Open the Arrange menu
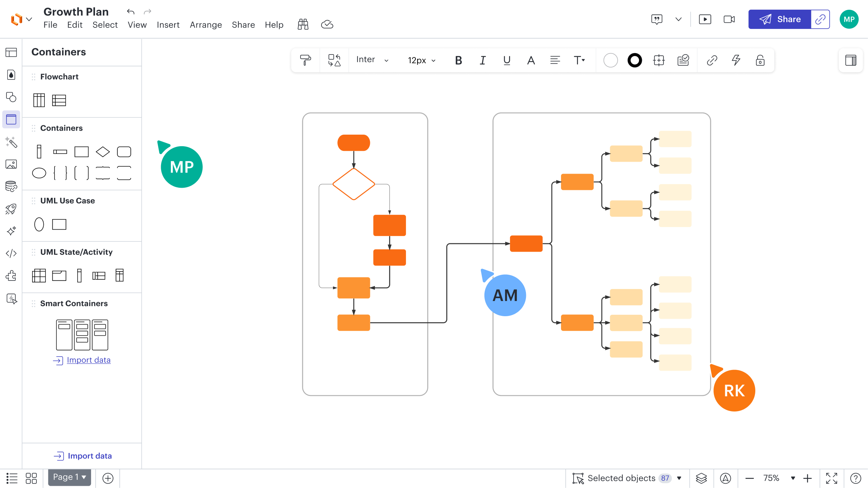Viewport: 868px width, 488px height. 206,25
